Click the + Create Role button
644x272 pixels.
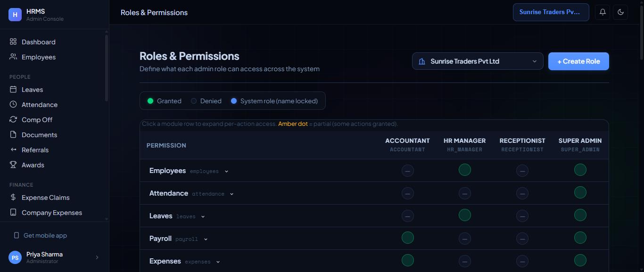[x=578, y=61]
